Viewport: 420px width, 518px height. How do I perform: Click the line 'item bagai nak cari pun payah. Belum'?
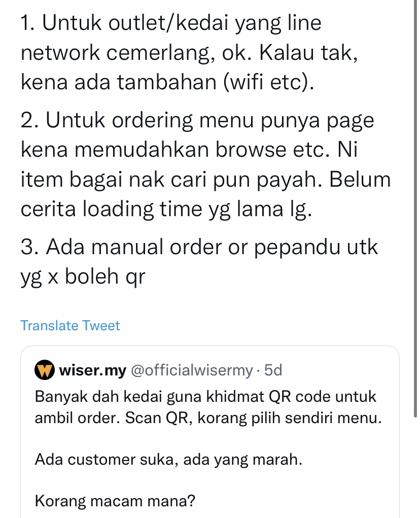click(x=206, y=181)
